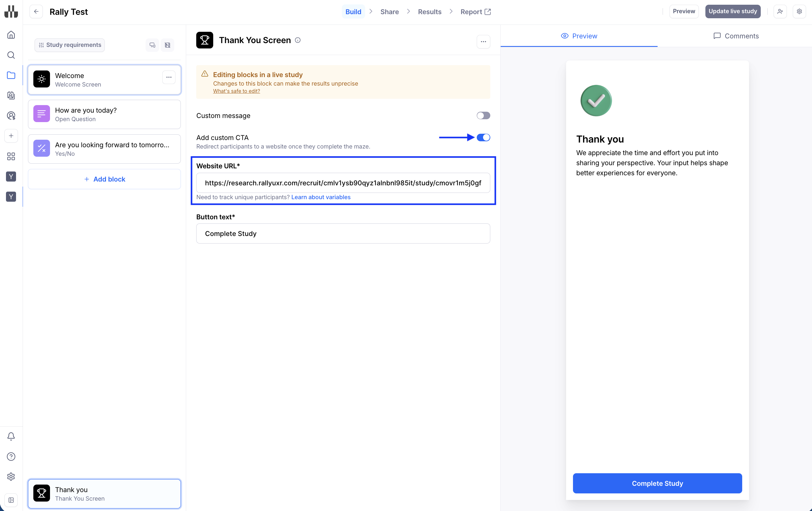This screenshot has height=511, width=812.
Task: Click the Button text input field
Action: tap(343, 233)
